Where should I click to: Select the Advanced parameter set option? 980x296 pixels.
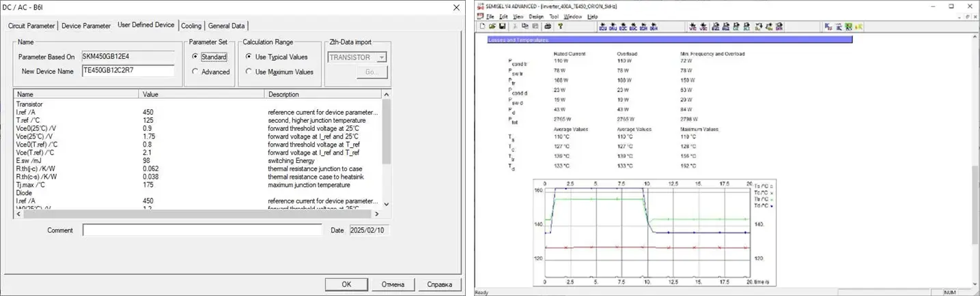point(195,72)
